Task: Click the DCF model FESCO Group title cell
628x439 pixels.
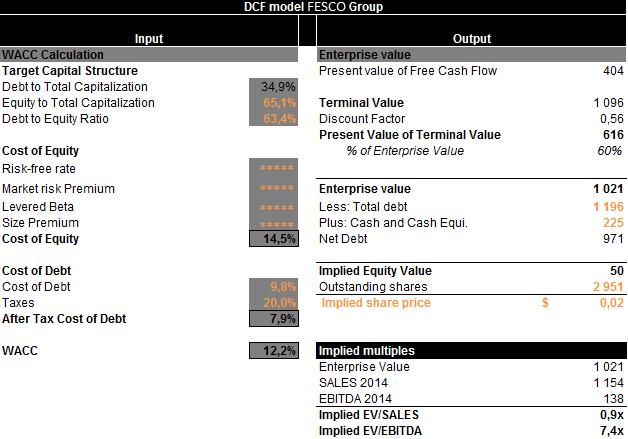Action: point(313,7)
